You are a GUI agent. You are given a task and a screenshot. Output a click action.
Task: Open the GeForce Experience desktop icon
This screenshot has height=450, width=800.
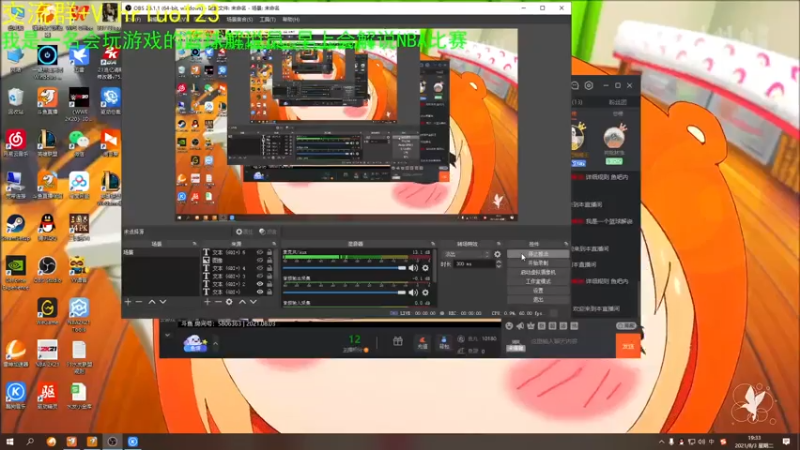tap(15, 272)
